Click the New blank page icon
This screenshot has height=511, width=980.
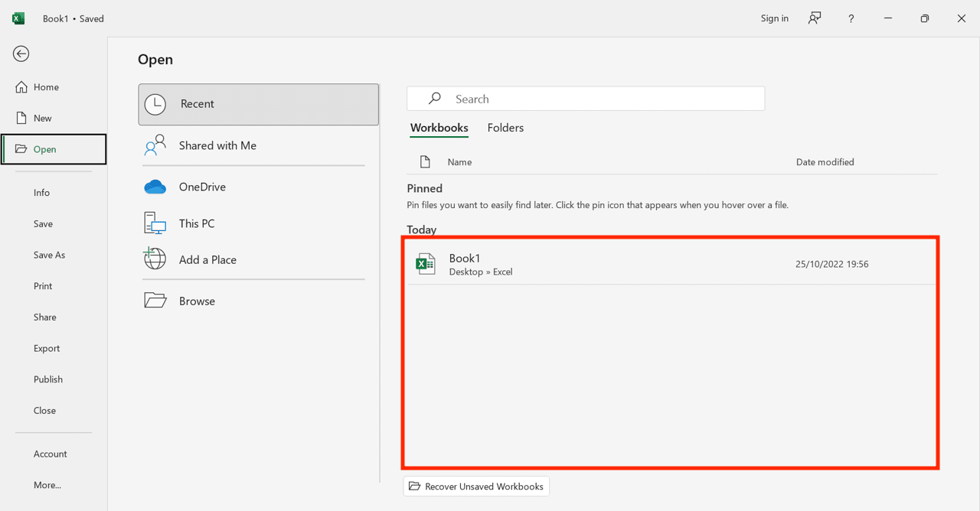[21, 118]
